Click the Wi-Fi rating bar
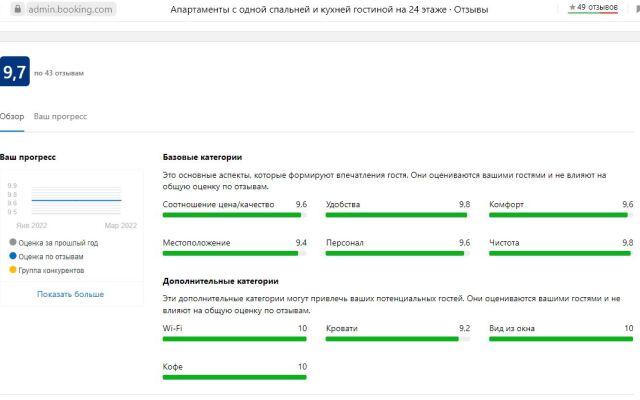 click(x=234, y=339)
